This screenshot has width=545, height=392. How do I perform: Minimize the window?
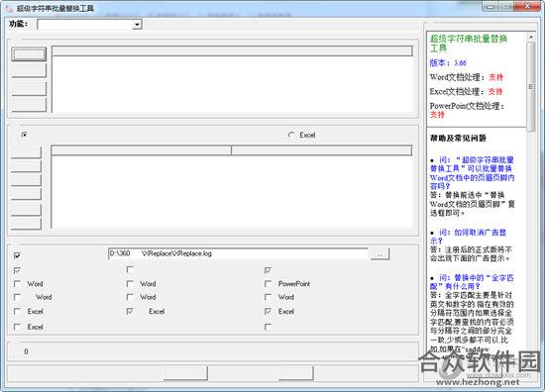pyautogui.click(x=490, y=6)
